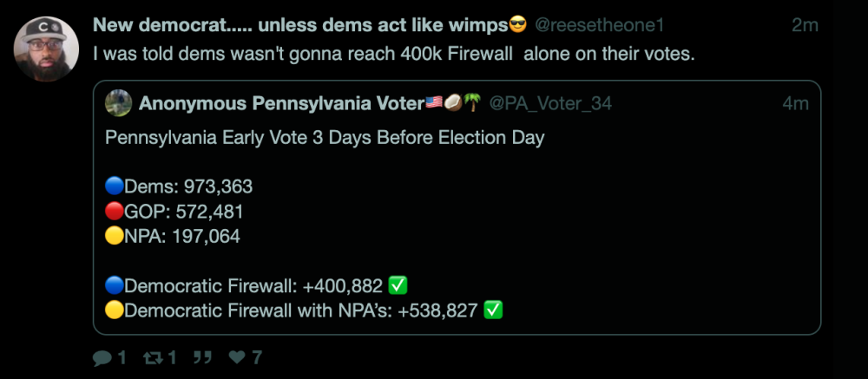Click the green checkmark after +400,882
The width and height of the screenshot is (868, 379).
[x=398, y=285]
